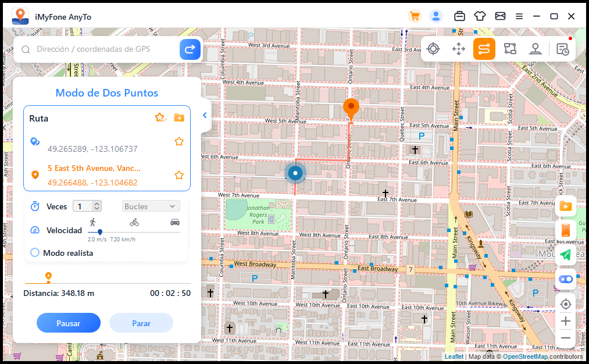The height and width of the screenshot is (364, 589).
Task: Open the Bucles dropdown list
Action: [x=151, y=206]
